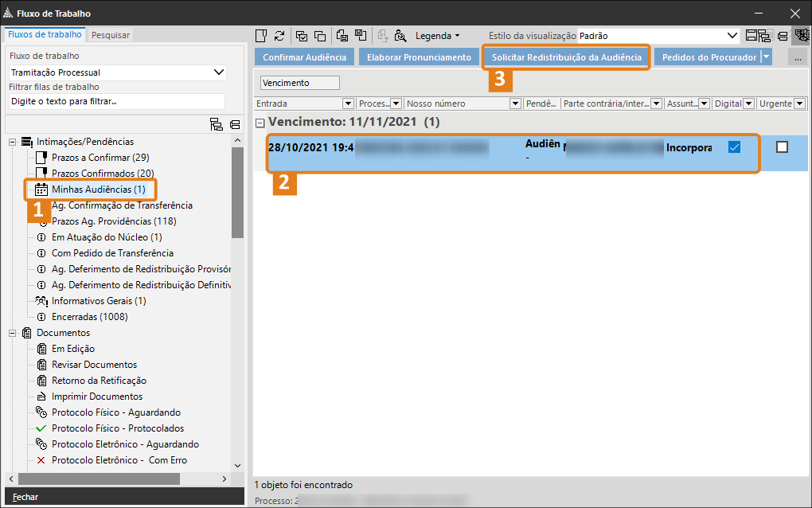
Task: Click the Informativos Gerais people icon
Action: pyautogui.click(x=41, y=301)
